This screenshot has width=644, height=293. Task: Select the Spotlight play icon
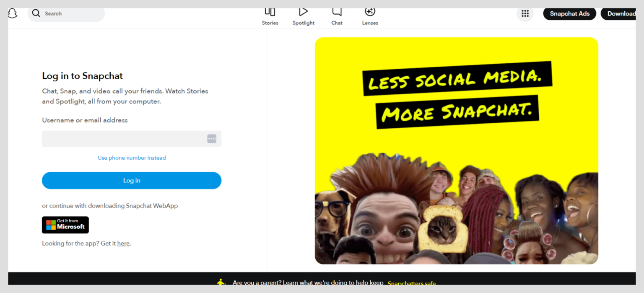[303, 11]
